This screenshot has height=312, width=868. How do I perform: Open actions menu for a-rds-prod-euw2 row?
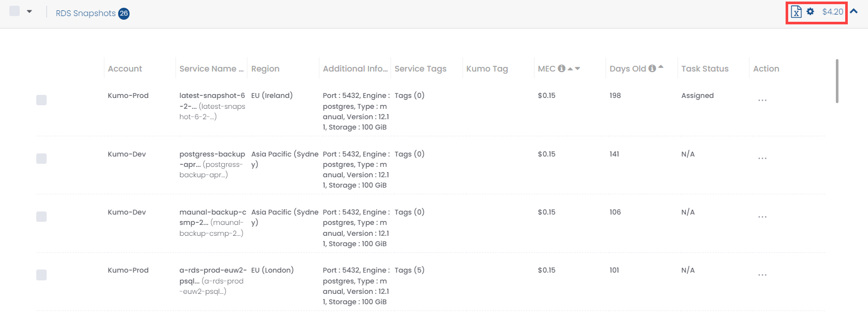click(762, 275)
